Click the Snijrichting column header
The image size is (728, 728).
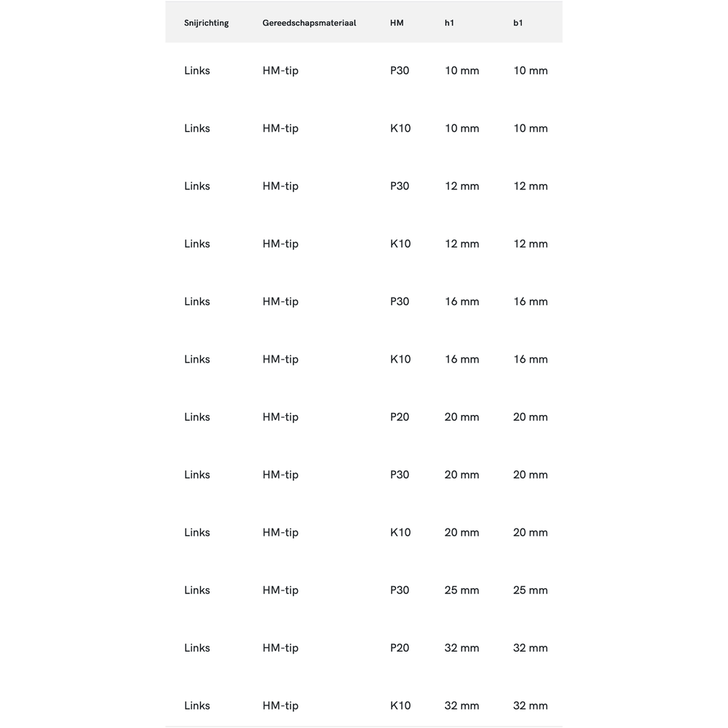(206, 23)
